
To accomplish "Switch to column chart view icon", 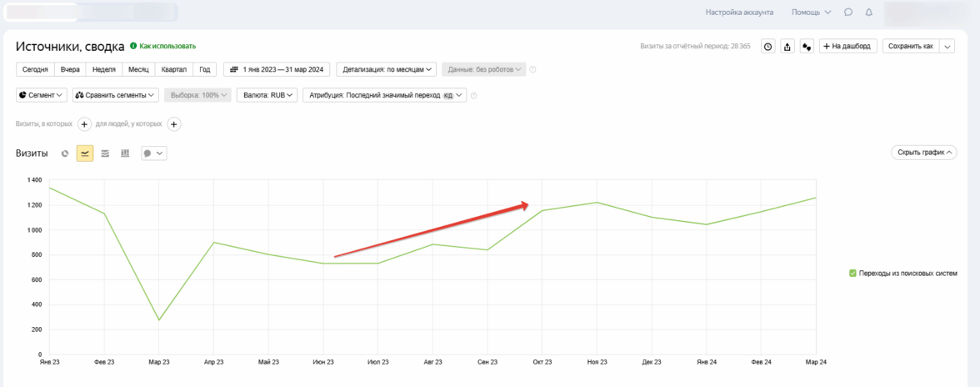I will (x=125, y=153).
